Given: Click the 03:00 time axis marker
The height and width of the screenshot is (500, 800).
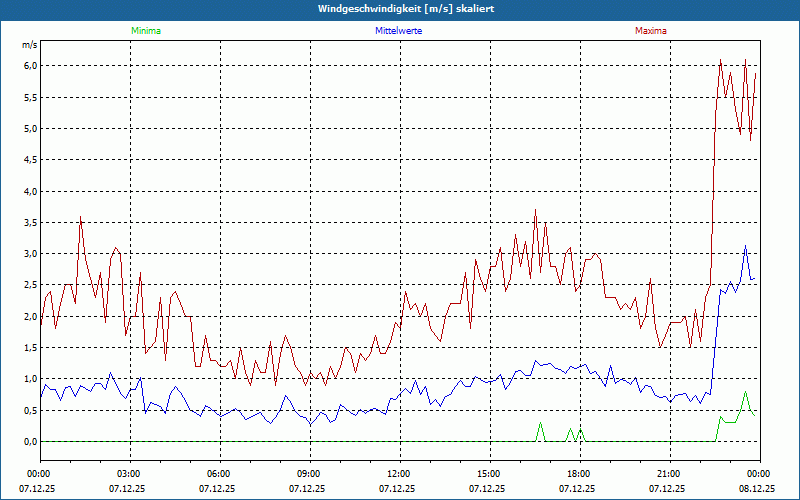Looking at the screenshot, I should (129, 474).
